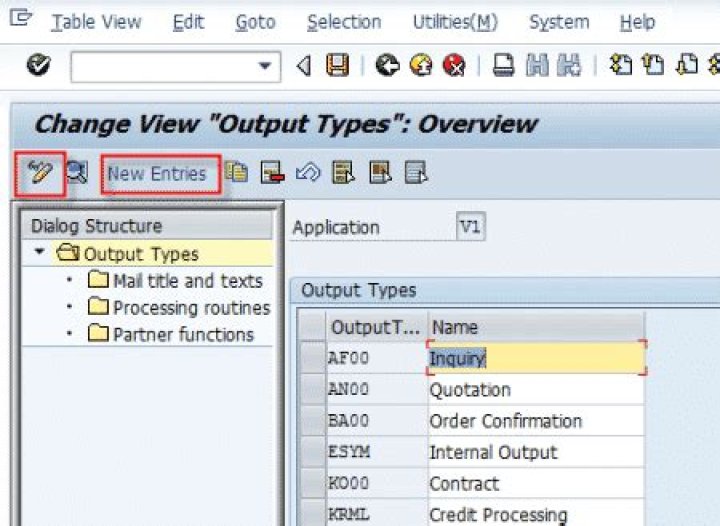Click the Quotation name cell

pyautogui.click(x=536, y=389)
